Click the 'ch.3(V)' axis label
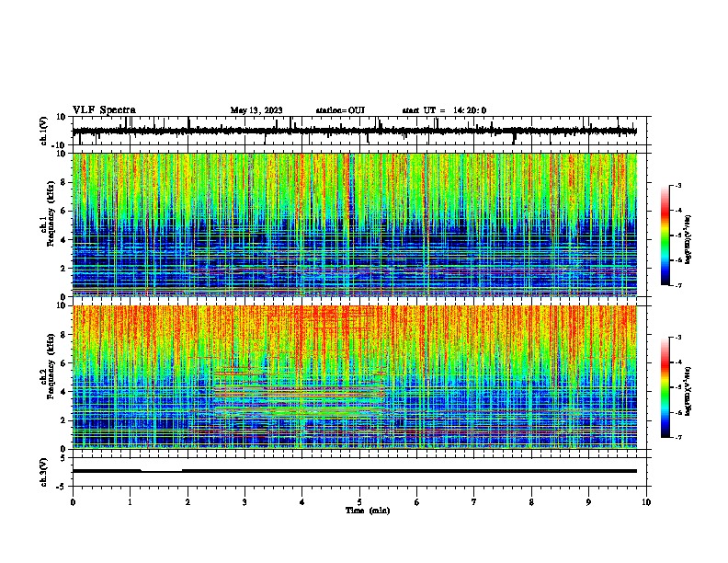728x563 pixels. (44, 472)
